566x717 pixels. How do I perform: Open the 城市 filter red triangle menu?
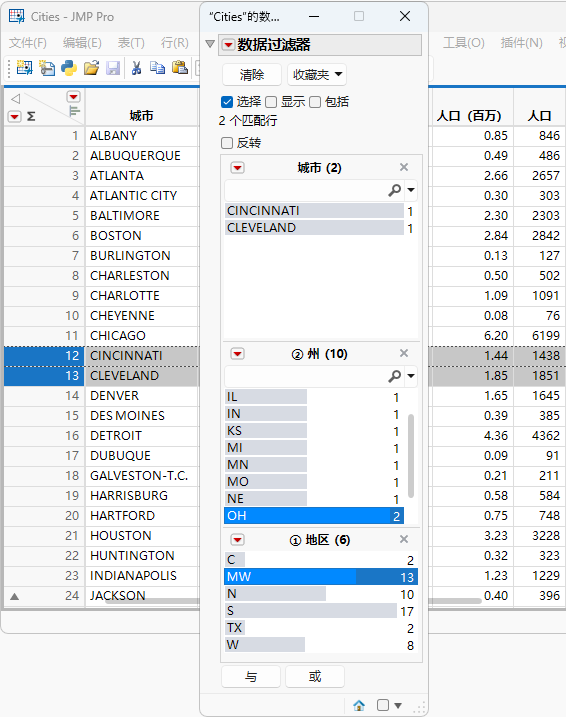point(237,168)
